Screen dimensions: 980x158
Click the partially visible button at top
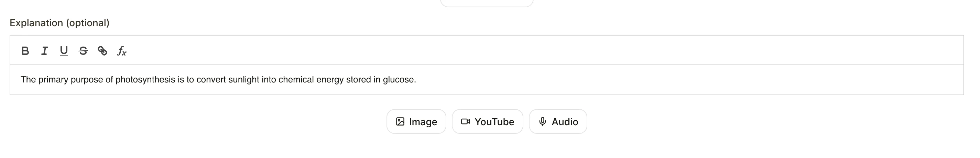click(487, 3)
